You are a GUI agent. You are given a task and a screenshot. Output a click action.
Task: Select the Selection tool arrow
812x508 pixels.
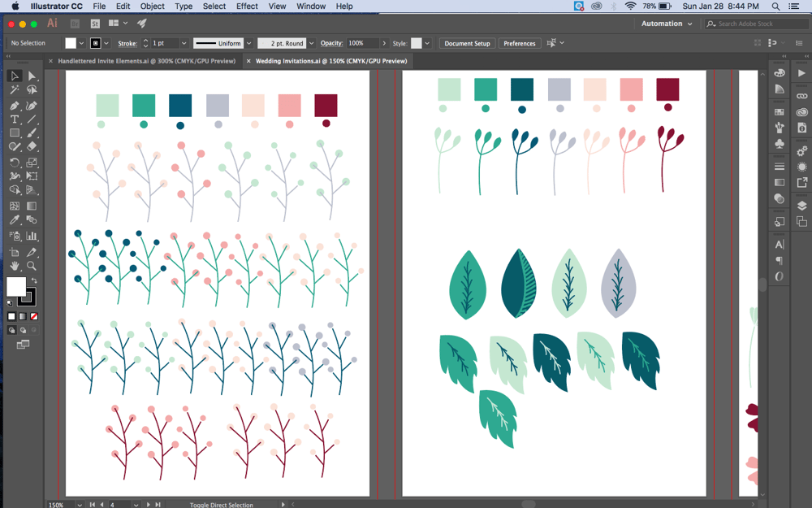point(15,76)
